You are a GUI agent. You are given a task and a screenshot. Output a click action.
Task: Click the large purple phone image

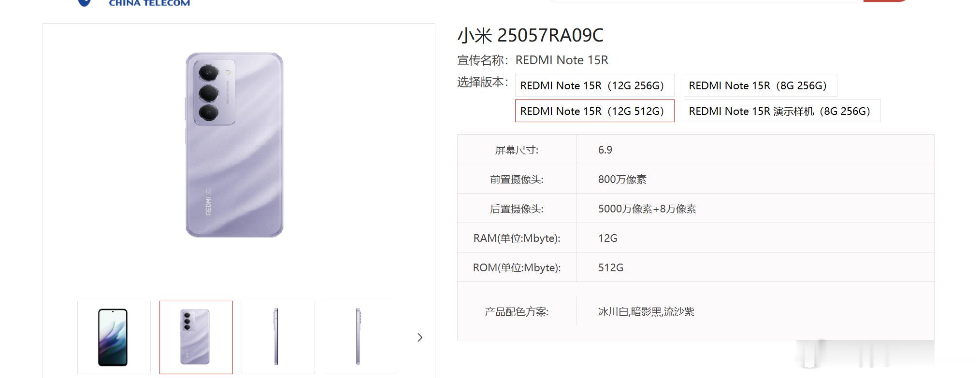[x=234, y=145]
